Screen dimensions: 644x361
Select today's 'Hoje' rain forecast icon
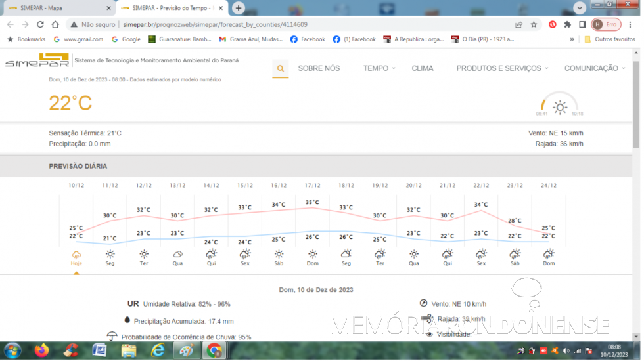click(76, 254)
